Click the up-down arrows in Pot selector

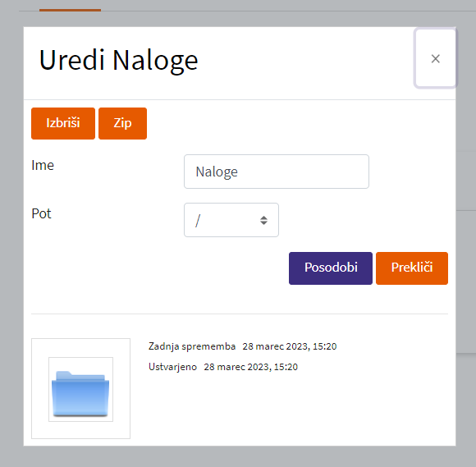[263, 220]
